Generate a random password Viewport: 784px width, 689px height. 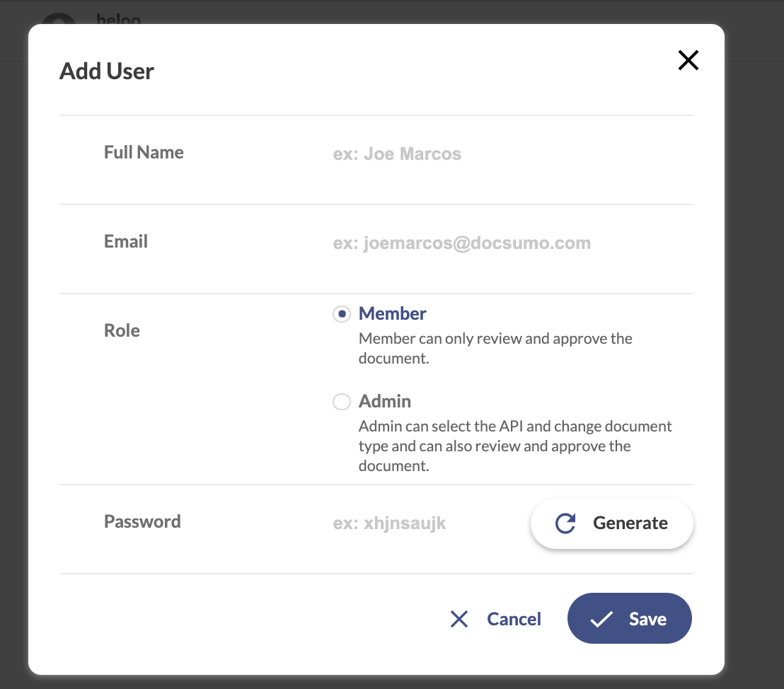[612, 523]
